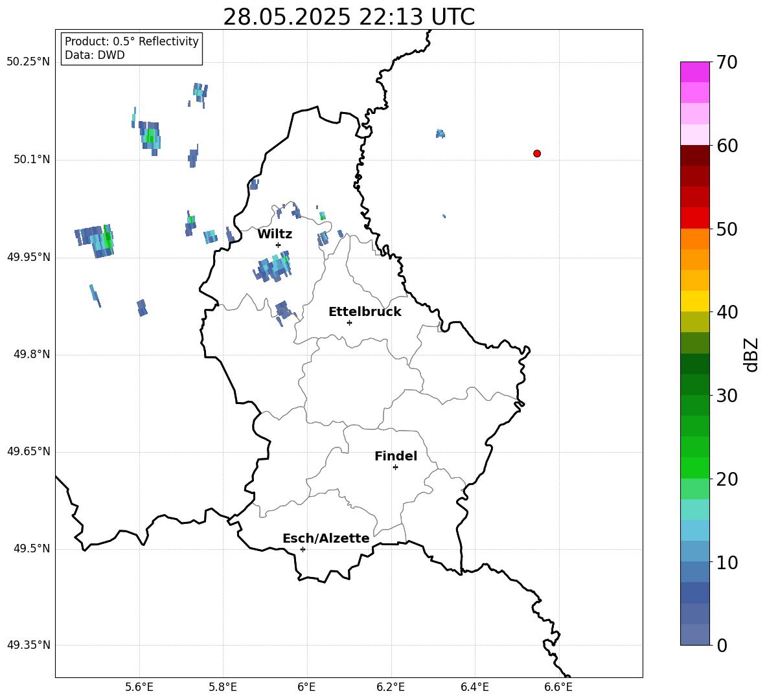Click the 60 tick on colorbar

coord(727,146)
